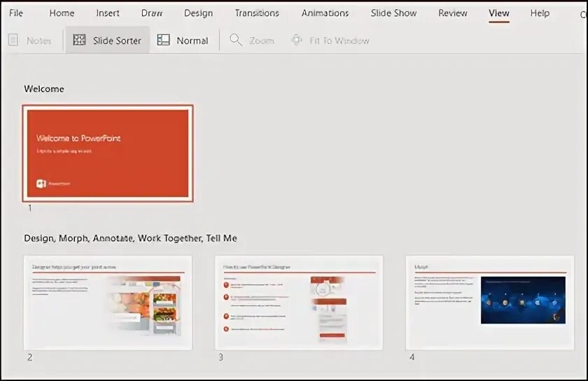
Task: Select slide 2 Designer thumbnail
Action: pyautogui.click(x=108, y=303)
